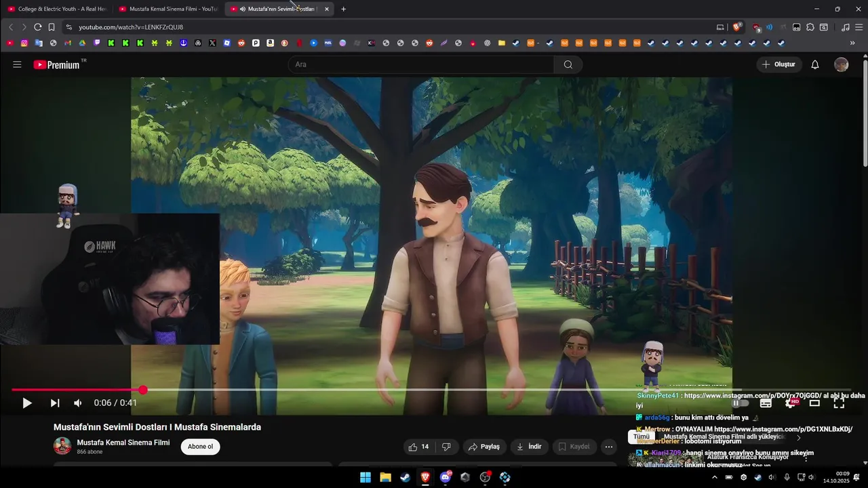The image size is (868, 488).
Task: Open the Twitch bookmark
Action: pos(97,43)
